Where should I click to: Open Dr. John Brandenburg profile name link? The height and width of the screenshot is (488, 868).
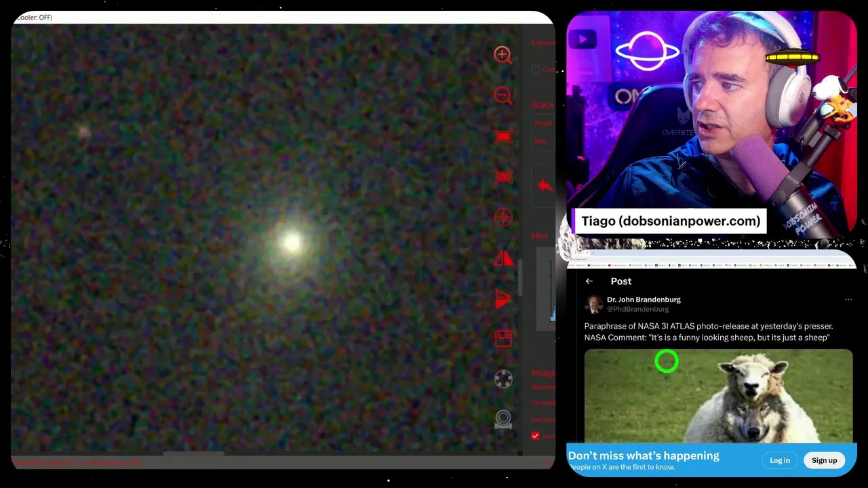coord(644,300)
